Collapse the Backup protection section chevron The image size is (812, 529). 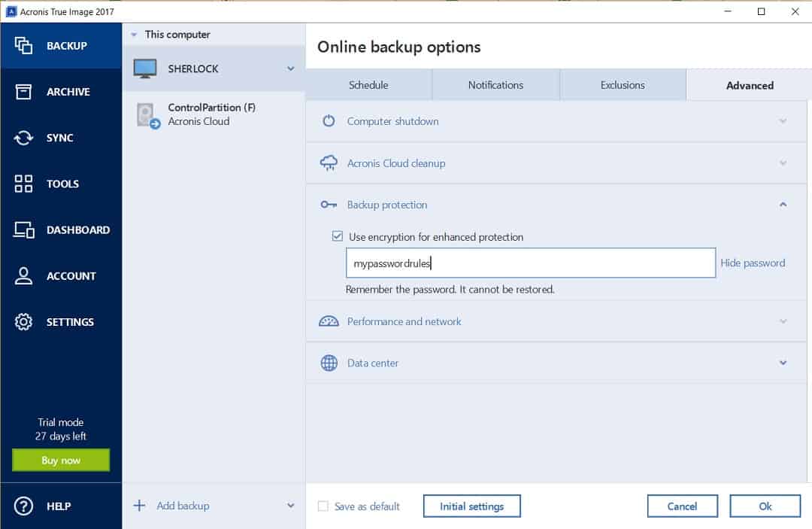pyautogui.click(x=783, y=205)
